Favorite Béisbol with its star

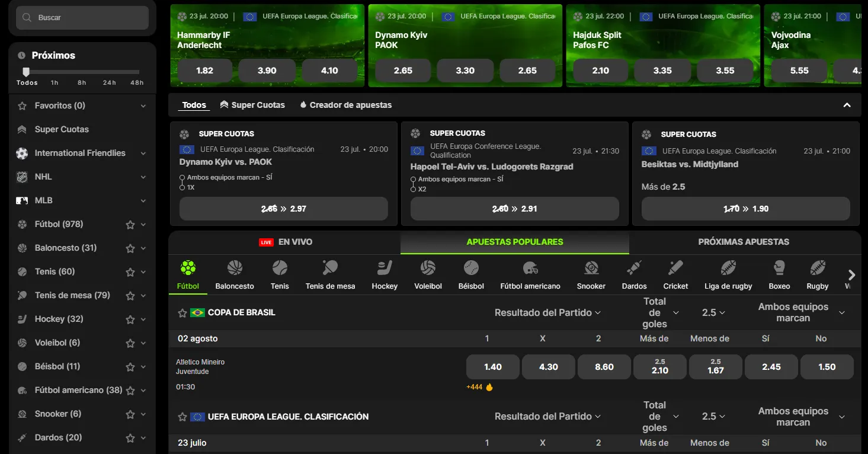click(130, 367)
